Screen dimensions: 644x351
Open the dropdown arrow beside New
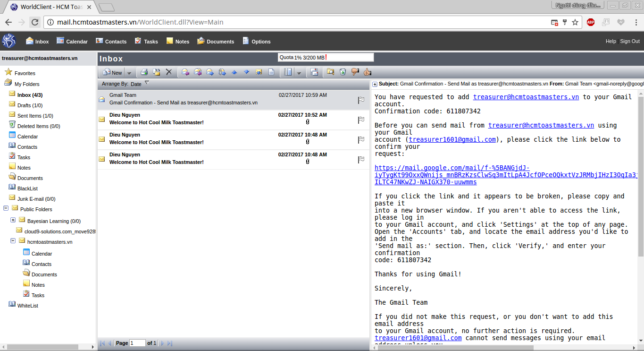pyautogui.click(x=129, y=72)
